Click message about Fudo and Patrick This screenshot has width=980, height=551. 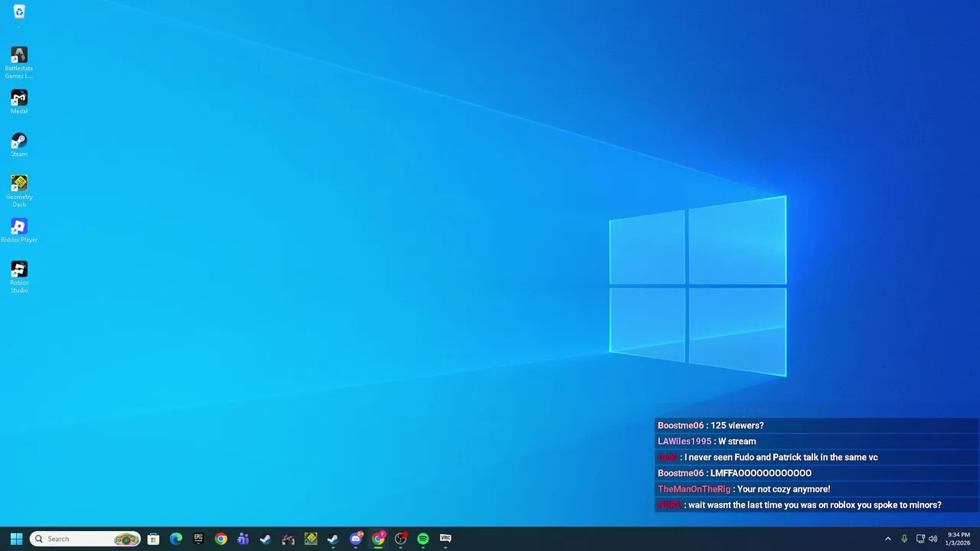point(781,458)
